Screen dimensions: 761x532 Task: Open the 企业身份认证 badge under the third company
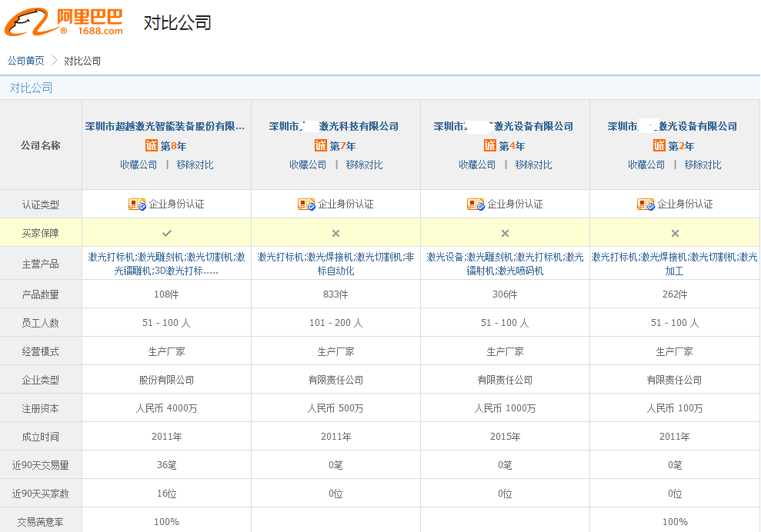(505, 204)
